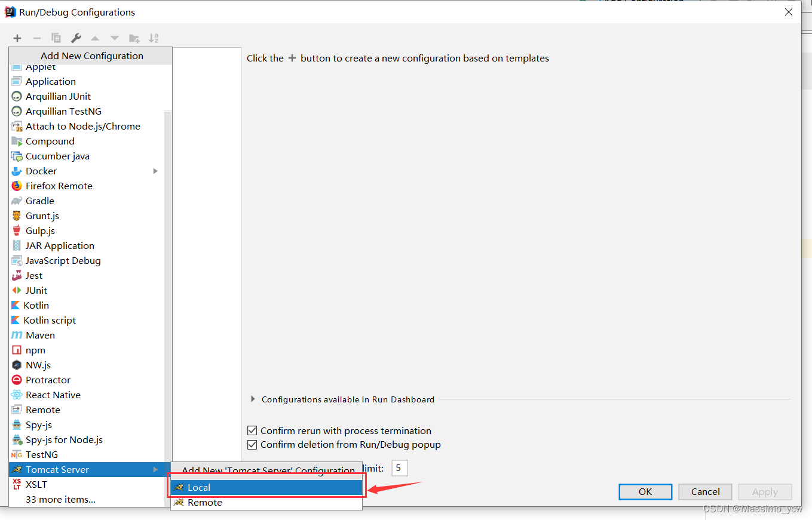
Task: Close the Run/Debug Configurations dialog
Action: click(789, 12)
